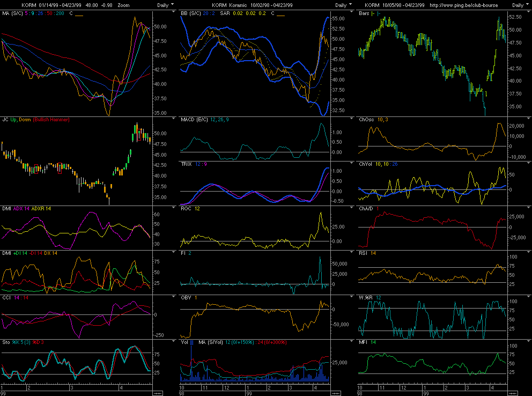Click the scroll icon below the 01/14/99 chart
Image resolution: width=532 pixels, height=396 pixels.
pyautogui.click(x=158, y=393)
